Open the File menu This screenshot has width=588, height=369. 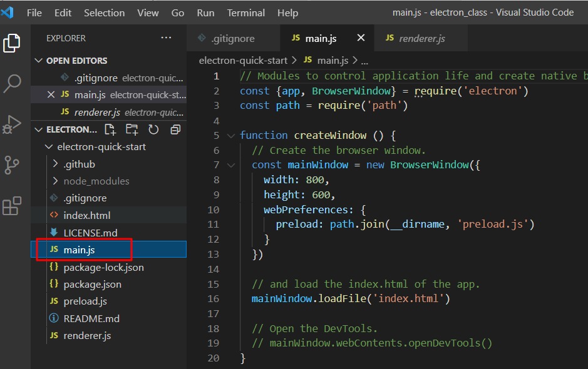tap(34, 13)
